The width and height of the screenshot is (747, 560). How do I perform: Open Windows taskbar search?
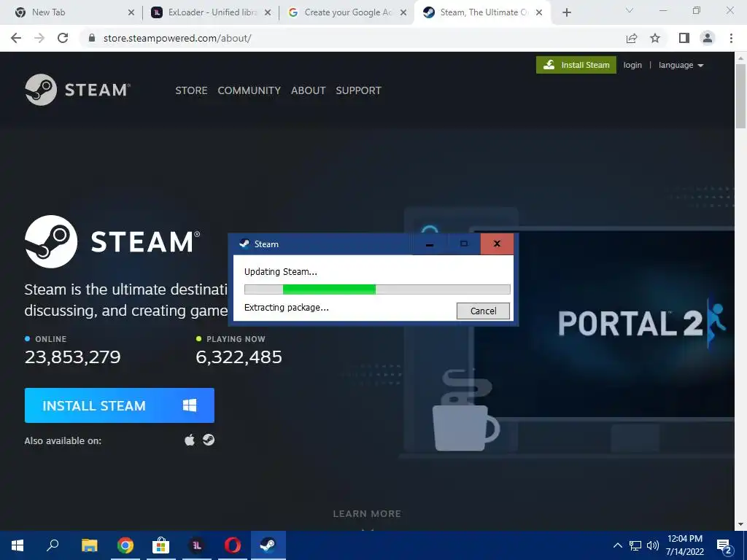coord(53,545)
